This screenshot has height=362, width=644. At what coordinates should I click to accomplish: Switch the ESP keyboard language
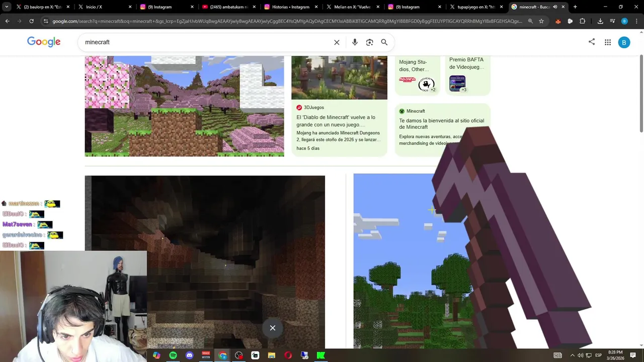point(598,355)
